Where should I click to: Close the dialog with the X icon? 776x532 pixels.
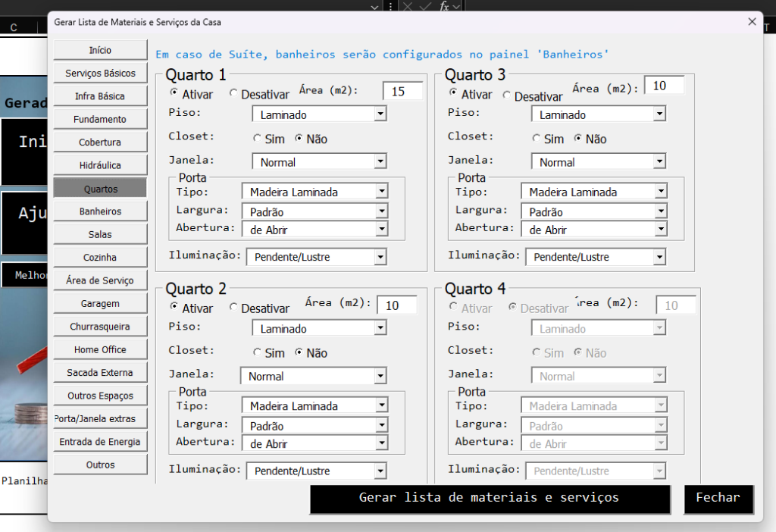(752, 22)
